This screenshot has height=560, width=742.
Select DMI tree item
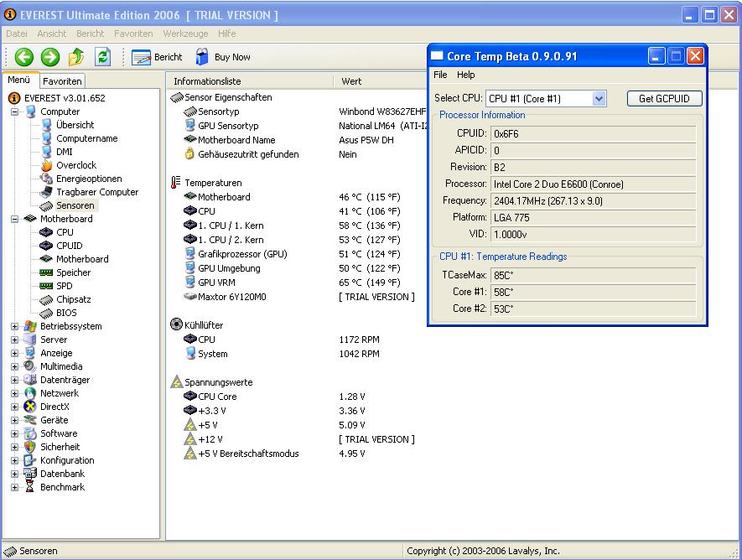click(64, 152)
